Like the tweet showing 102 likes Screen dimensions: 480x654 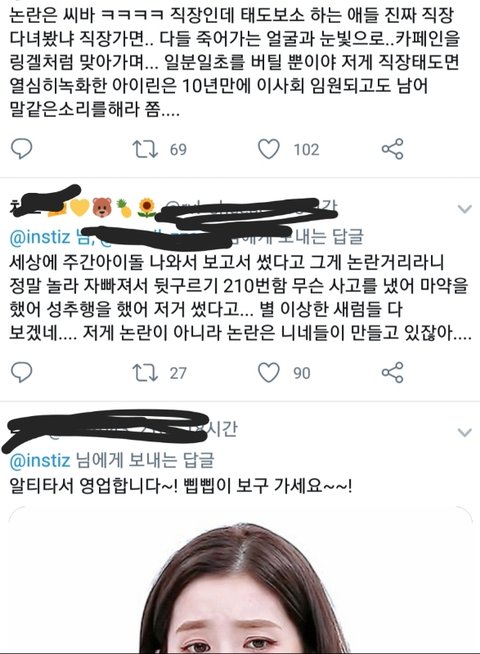(x=269, y=149)
